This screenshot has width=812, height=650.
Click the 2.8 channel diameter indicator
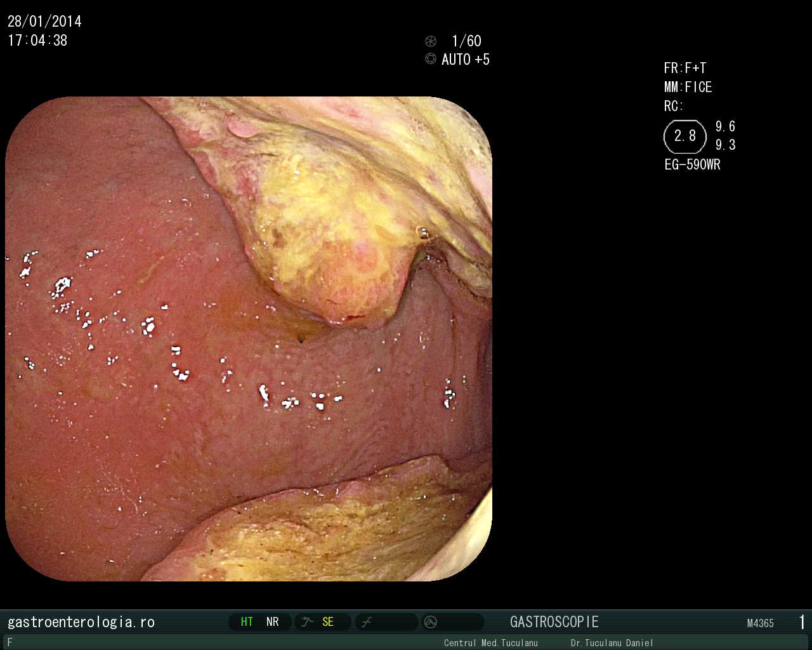(685, 136)
